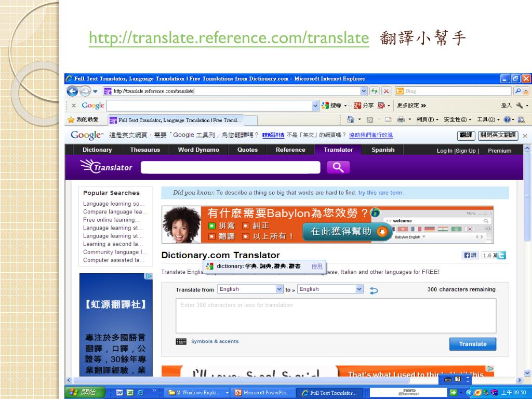Click 關閉英文翻譯 button

498,136
